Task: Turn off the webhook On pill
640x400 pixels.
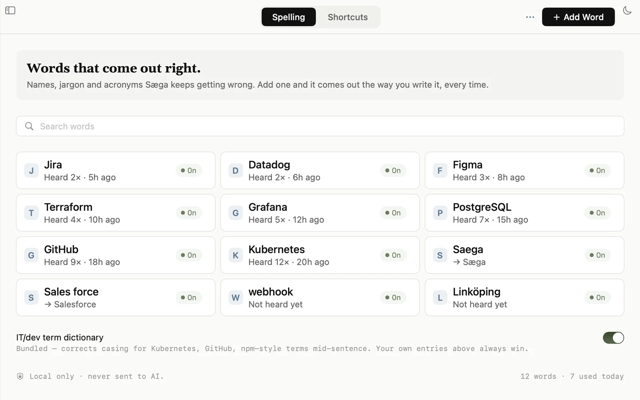Action: 393,298
